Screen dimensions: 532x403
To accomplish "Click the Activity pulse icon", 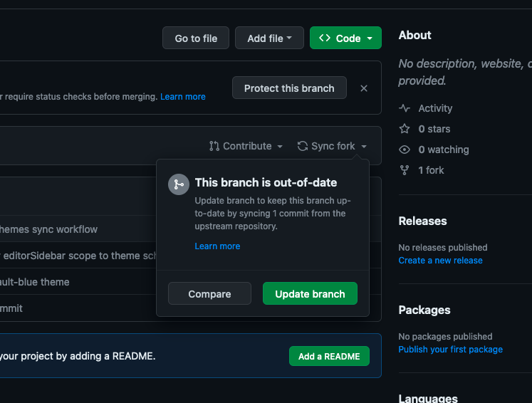I will 405,108.
